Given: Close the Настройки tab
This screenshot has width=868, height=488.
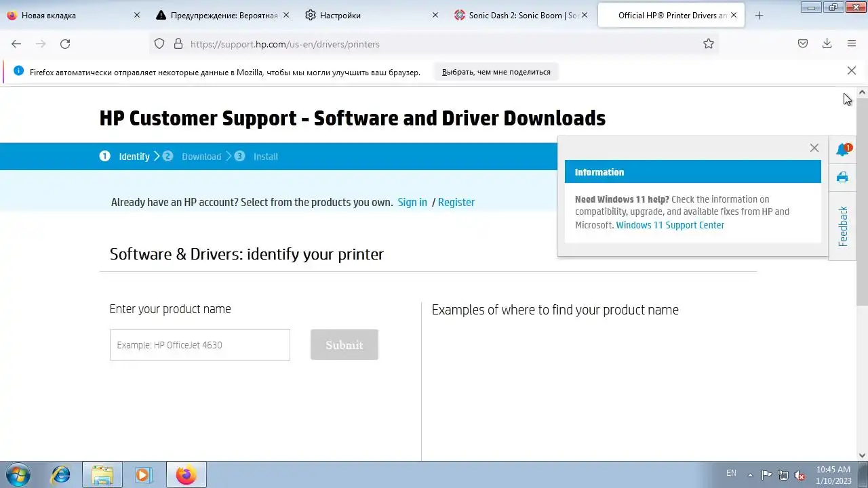Looking at the screenshot, I should pyautogui.click(x=435, y=15).
